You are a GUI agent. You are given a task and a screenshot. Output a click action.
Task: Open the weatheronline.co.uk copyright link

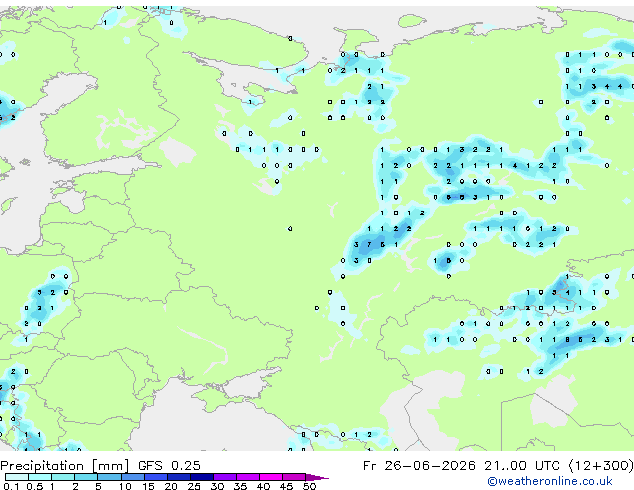point(549,481)
